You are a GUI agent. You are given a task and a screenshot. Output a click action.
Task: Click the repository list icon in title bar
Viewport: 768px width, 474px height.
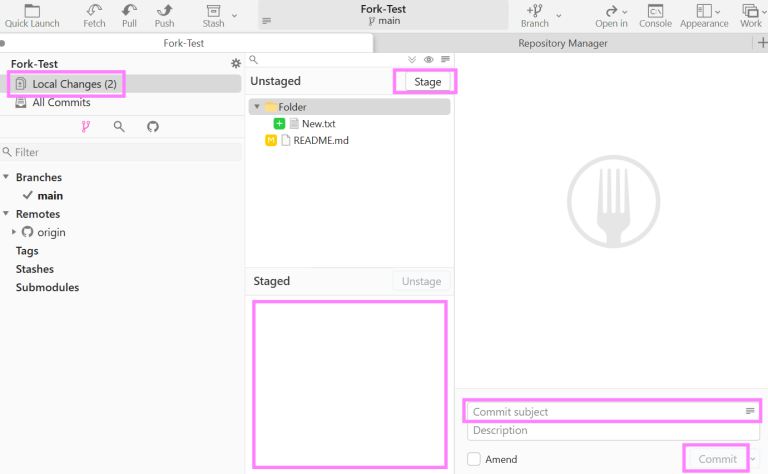[266, 21]
